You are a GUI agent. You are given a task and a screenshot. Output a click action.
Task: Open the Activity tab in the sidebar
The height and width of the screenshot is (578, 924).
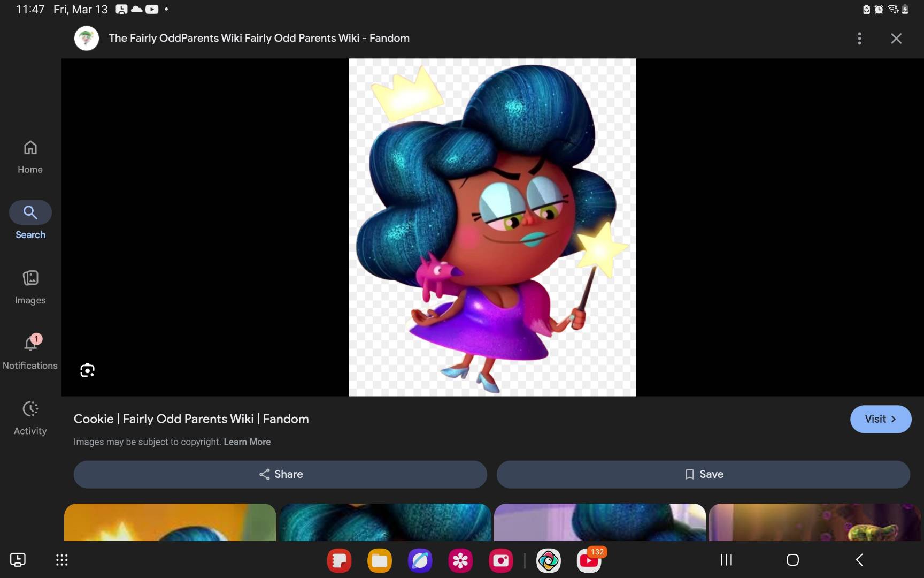[30, 418]
